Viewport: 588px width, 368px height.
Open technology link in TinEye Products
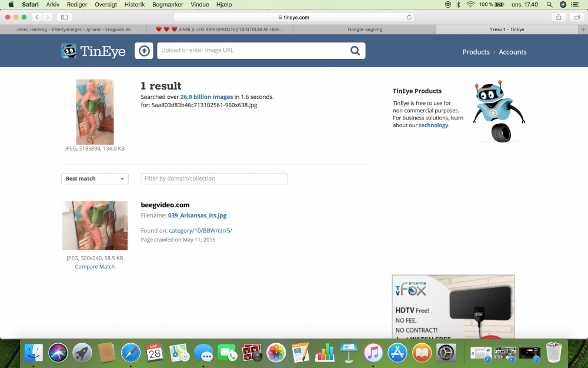coord(433,125)
